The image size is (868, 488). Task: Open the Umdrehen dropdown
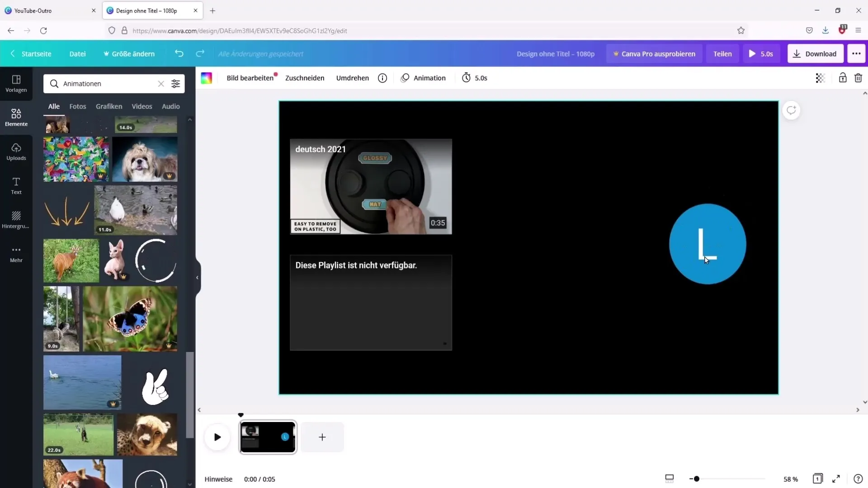tap(353, 78)
